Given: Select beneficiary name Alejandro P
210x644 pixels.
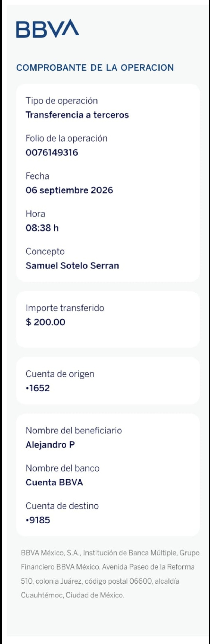Looking at the screenshot, I should (x=50, y=444).
